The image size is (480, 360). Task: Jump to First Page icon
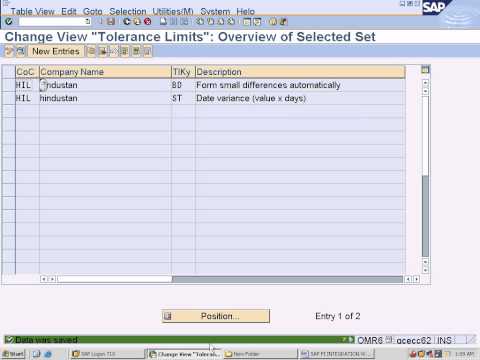(200, 22)
